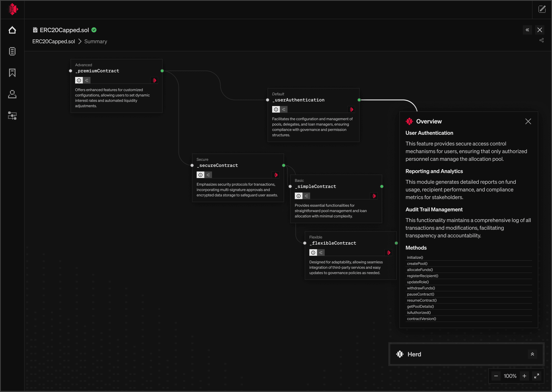This screenshot has height=392, width=552.
Task: Toggle info button on _flexibleContract node
Action: click(x=313, y=253)
